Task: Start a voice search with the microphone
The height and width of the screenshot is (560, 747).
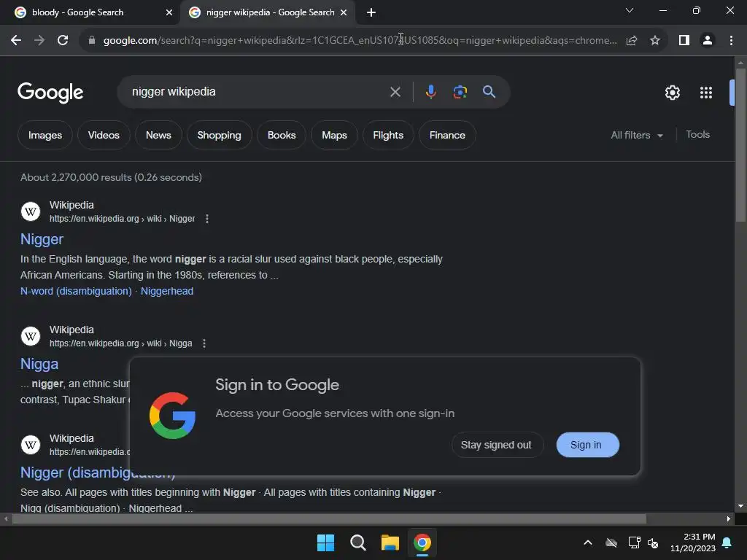Action: [430, 92]
